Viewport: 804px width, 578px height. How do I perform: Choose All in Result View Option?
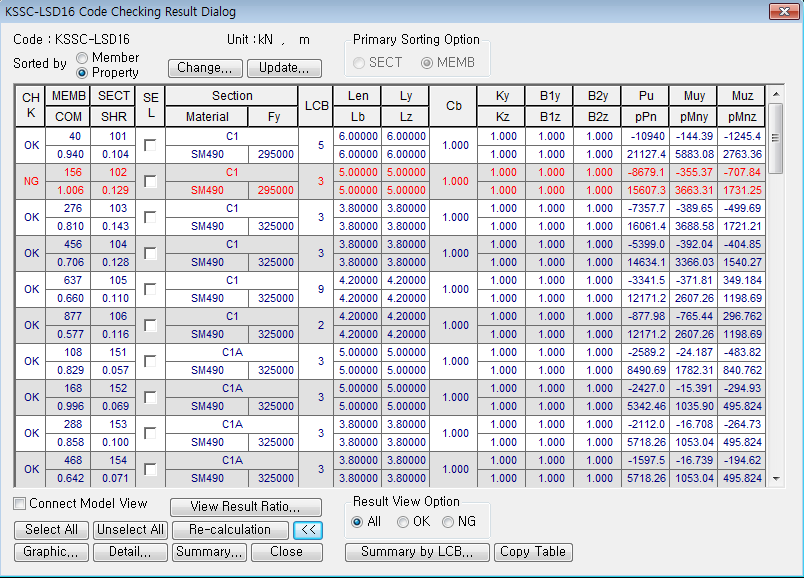(357, 522)
